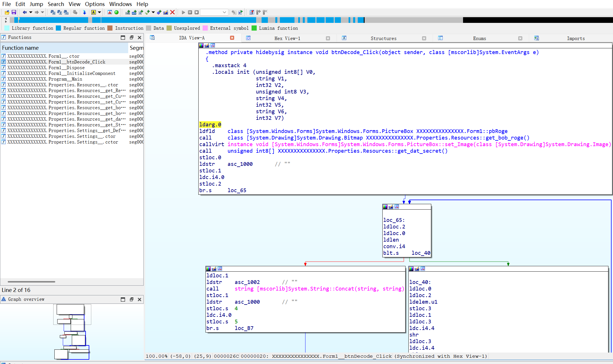Click the navigation band overview bar
Screen dimensions: 613x364
pyautogui.click(x=311, y=20)
